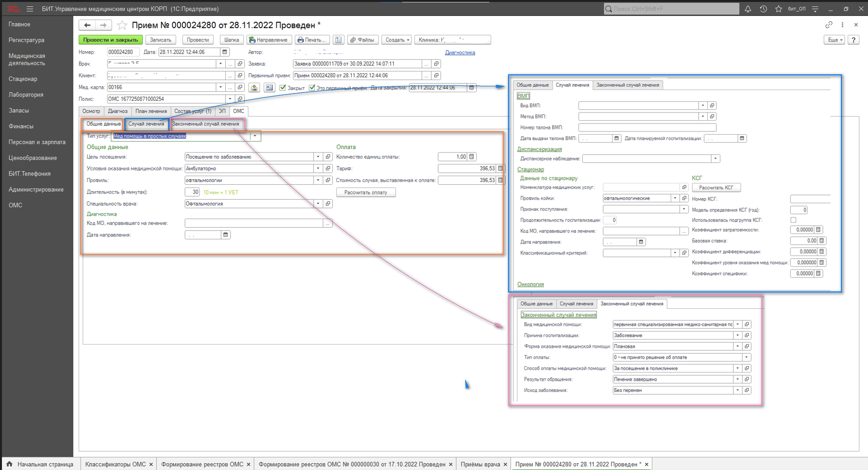Go forward with the right arrow button
Viewport: 868px width, 470px height.
(x=103, y=25)
